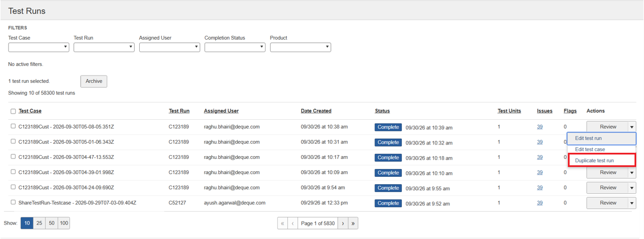
Task: Open the Test Run filter dropdown
Action: tap(104, 48)
